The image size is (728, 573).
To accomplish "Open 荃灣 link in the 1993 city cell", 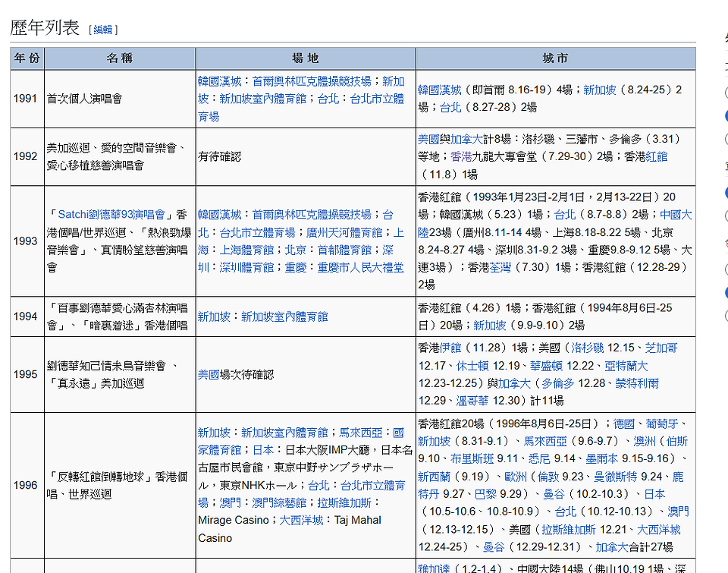I will click(x=500, y=267).
